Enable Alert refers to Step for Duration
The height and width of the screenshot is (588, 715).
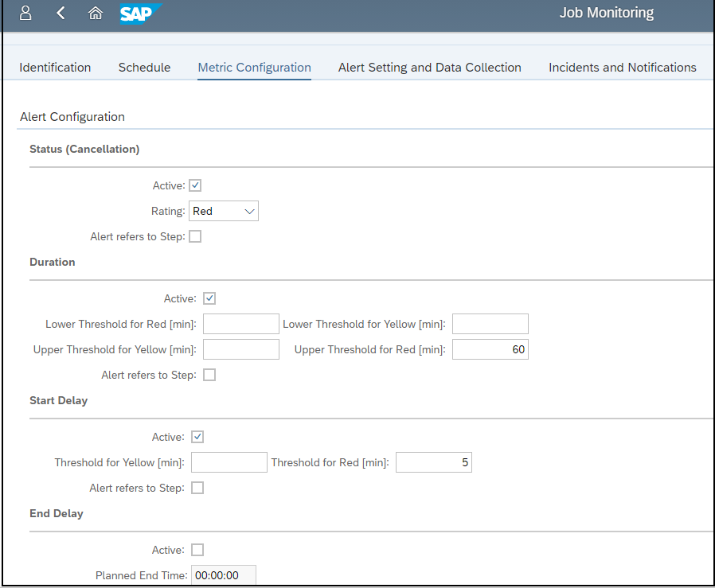[209, 375]
